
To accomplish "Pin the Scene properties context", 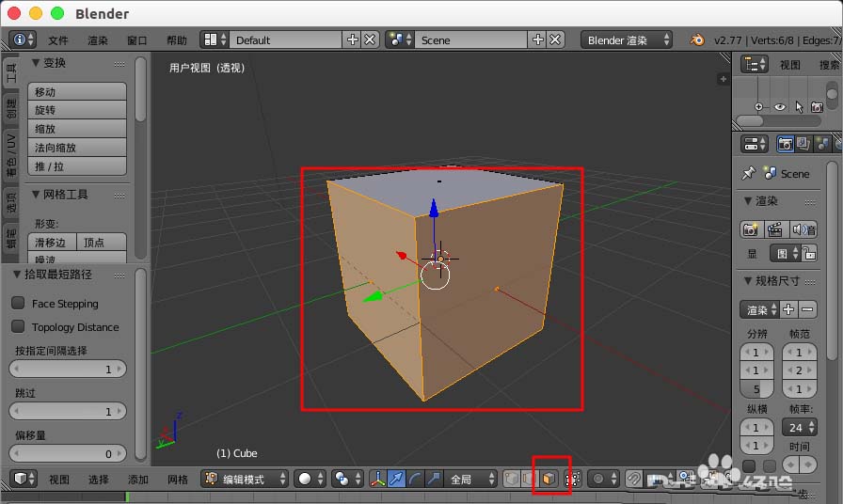I will coord(748,173).
